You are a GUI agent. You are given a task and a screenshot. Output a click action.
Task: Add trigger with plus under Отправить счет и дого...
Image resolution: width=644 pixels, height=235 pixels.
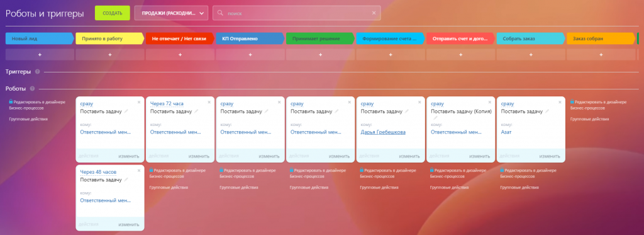pyautogui.click(x=461, y=54)
